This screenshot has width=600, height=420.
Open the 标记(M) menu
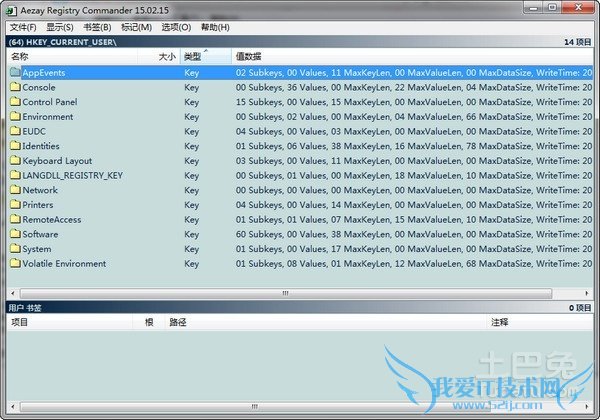136,27
